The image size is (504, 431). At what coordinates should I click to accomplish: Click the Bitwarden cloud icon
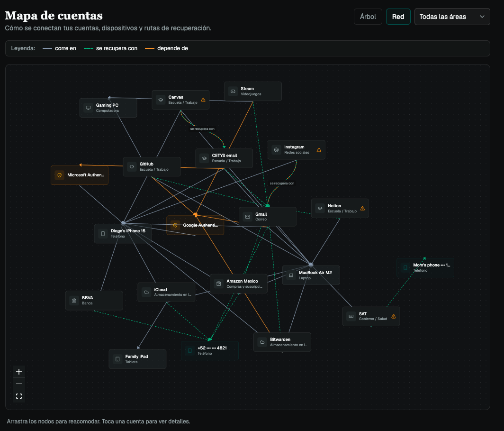click(262, 342)
